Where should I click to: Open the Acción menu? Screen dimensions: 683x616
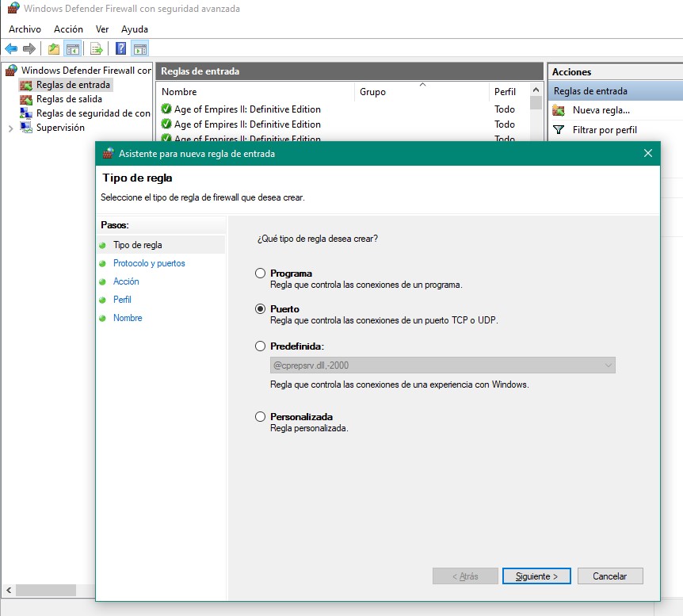[x=68, y=29]
